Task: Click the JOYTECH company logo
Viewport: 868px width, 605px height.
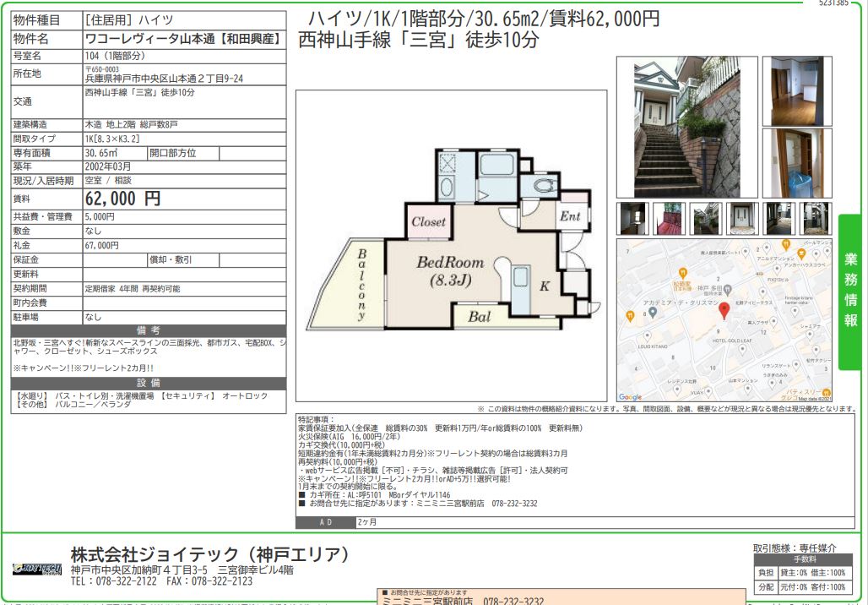Action: 37,569
